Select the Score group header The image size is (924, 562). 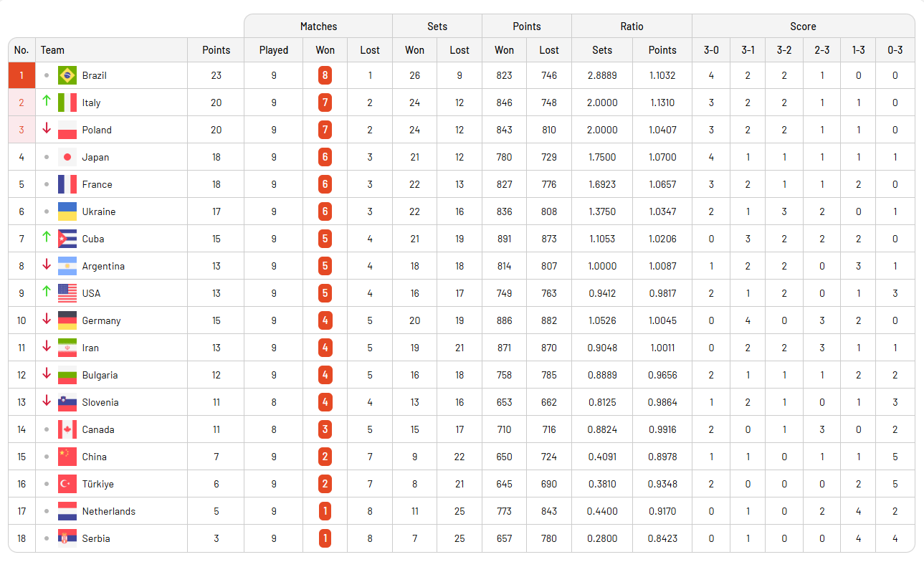click(x=803, y=27)
